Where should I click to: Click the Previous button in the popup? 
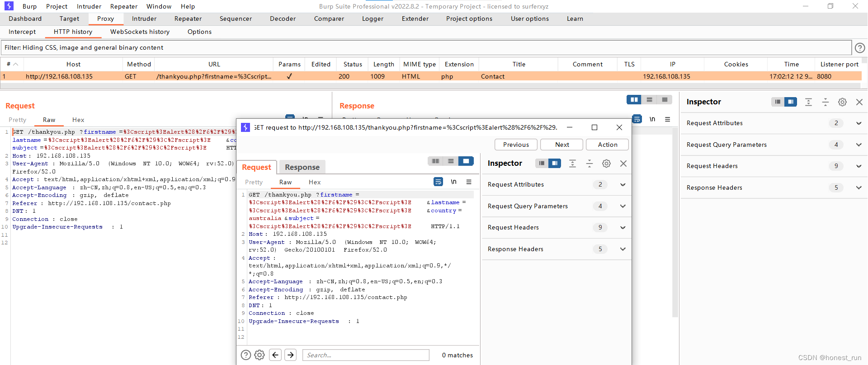(516, 145)
